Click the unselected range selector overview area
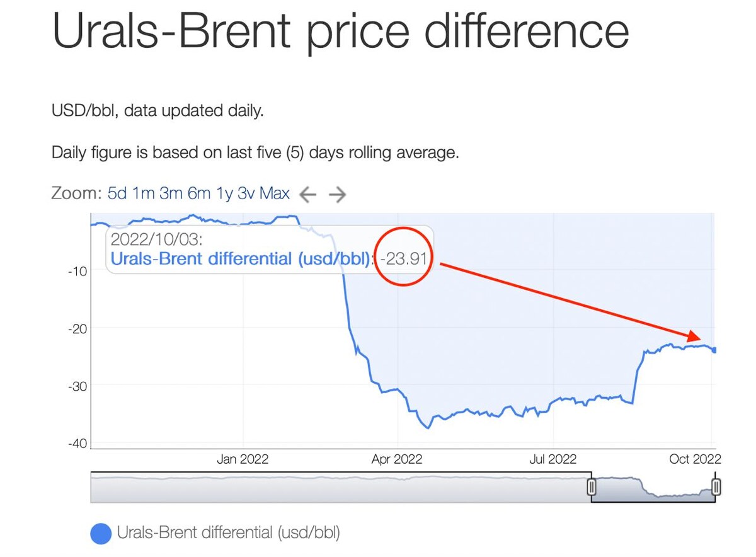 tap(340, 488)
